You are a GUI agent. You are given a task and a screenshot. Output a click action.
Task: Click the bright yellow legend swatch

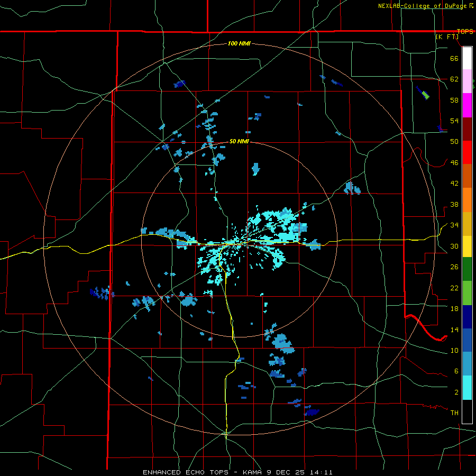pyautogui.click(x=467, y=246)
